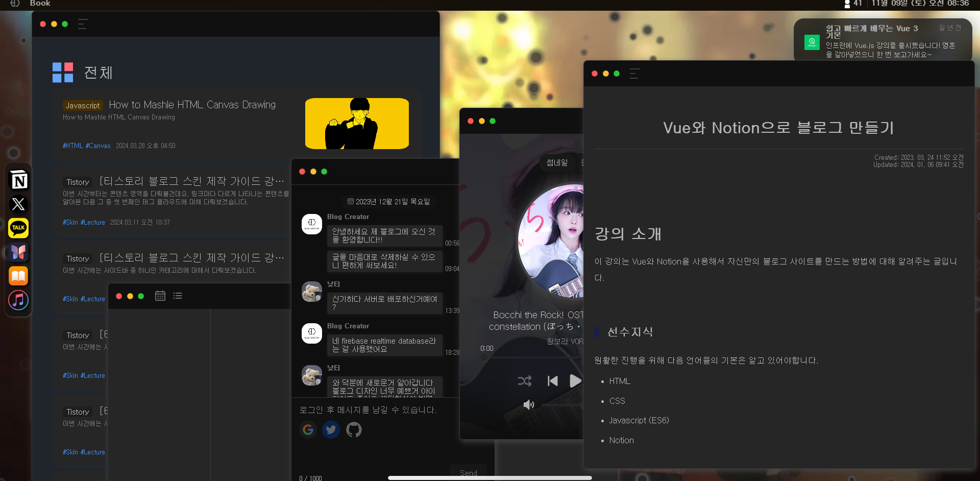Viewport: 980px width, 481px height.
Task: Click 낮티's teddy bear avatar at 13:39 message
Action: [x=312, y=292]
